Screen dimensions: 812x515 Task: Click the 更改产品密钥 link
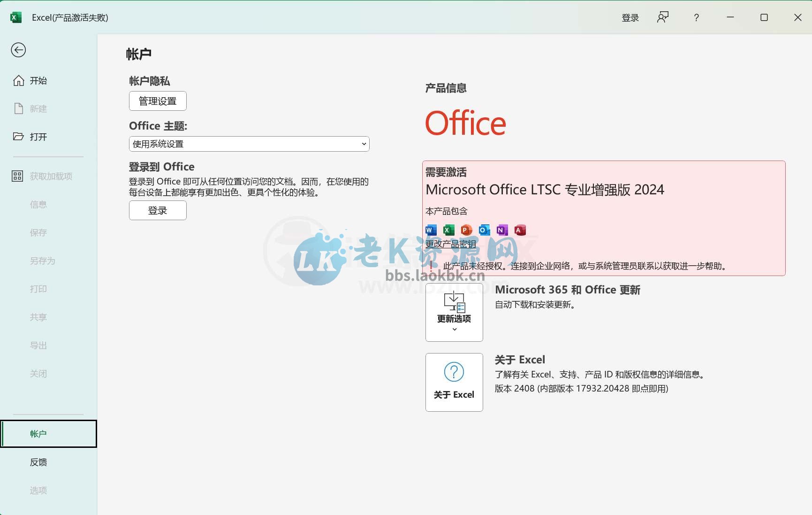click(450, 244)
